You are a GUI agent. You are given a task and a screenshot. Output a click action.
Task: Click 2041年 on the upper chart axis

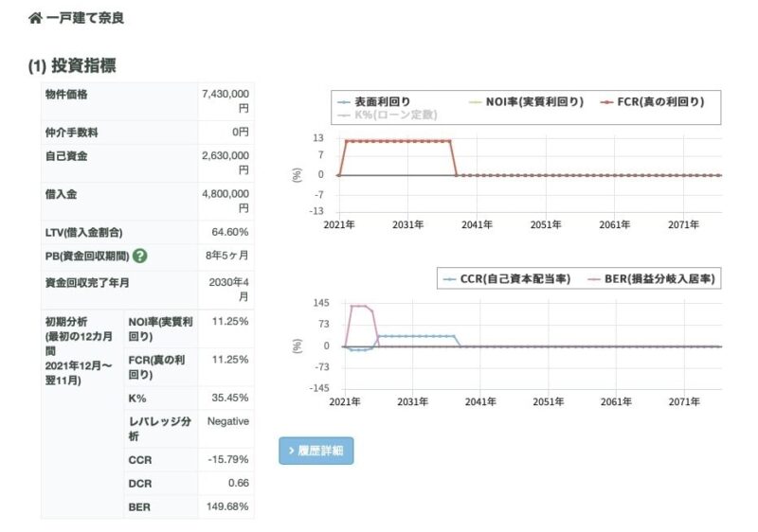pos(477,225)
